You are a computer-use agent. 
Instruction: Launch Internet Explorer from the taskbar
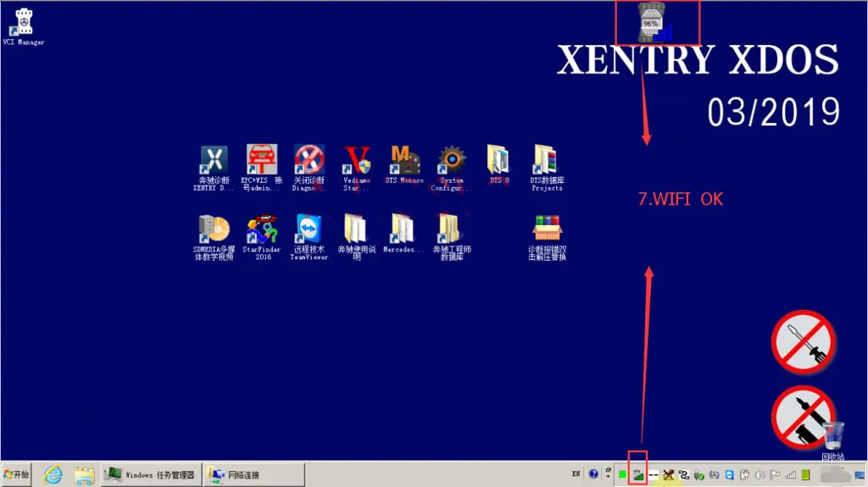(53, 475)
